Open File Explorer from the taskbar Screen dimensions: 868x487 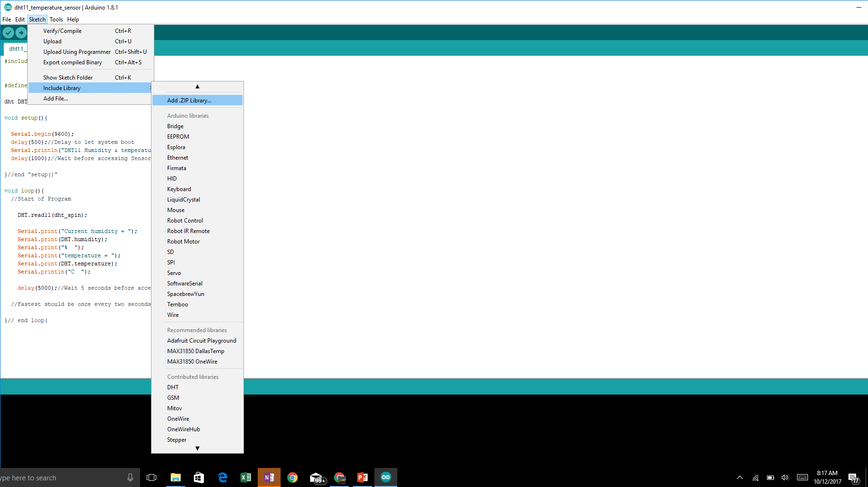(175, 477)
